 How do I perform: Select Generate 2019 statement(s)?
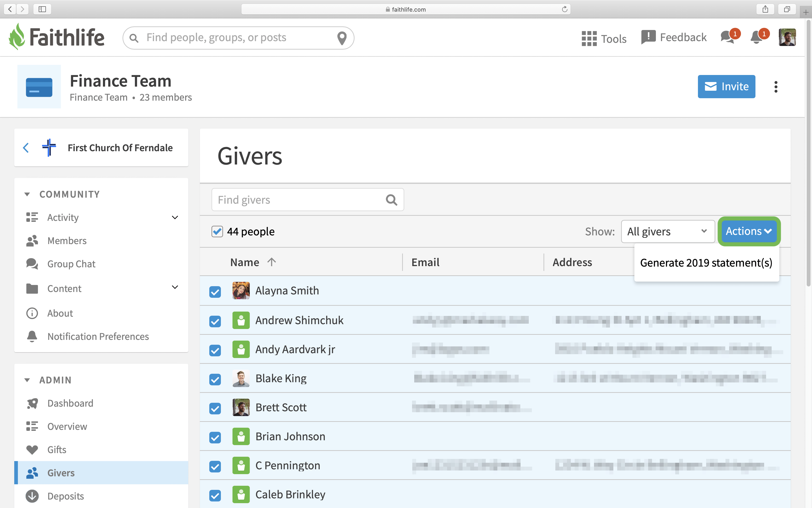click(706, 263)
